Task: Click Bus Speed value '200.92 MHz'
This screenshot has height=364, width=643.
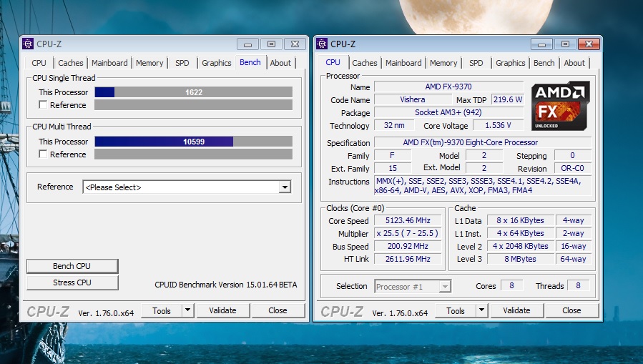Action: pos(408,246)
